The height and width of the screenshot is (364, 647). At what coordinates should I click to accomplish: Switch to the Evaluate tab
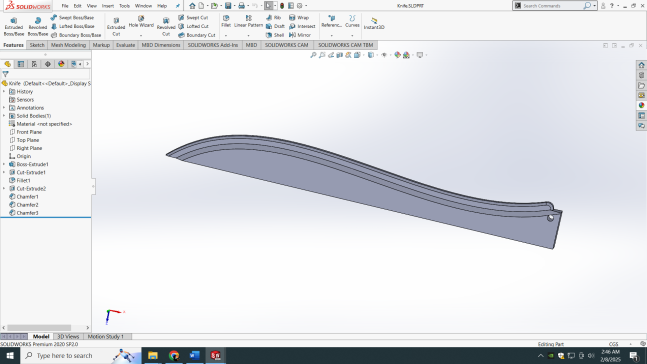point(125,45)
